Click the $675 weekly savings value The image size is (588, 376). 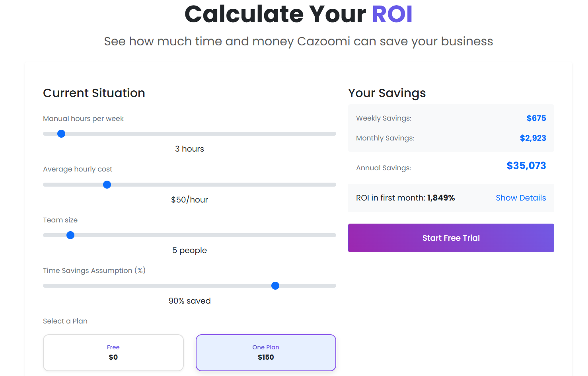coord(536,118)
